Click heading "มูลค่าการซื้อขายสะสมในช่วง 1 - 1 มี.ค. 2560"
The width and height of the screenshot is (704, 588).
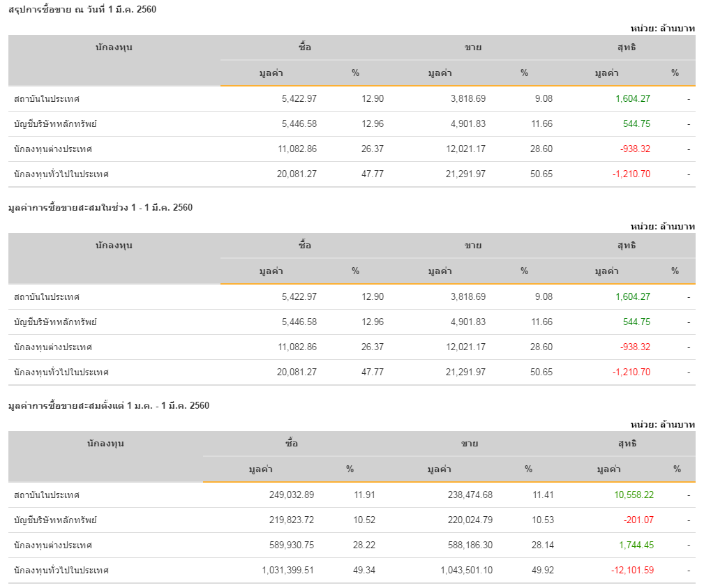point(100,207)
